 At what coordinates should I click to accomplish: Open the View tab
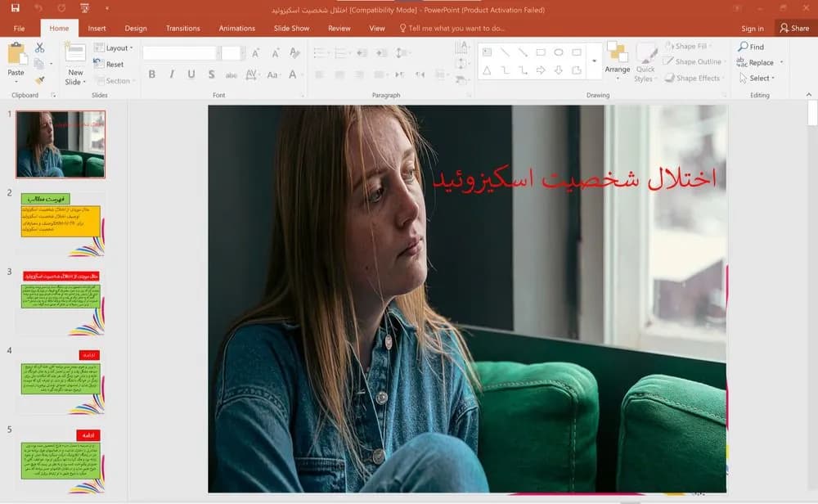[376, 28]
